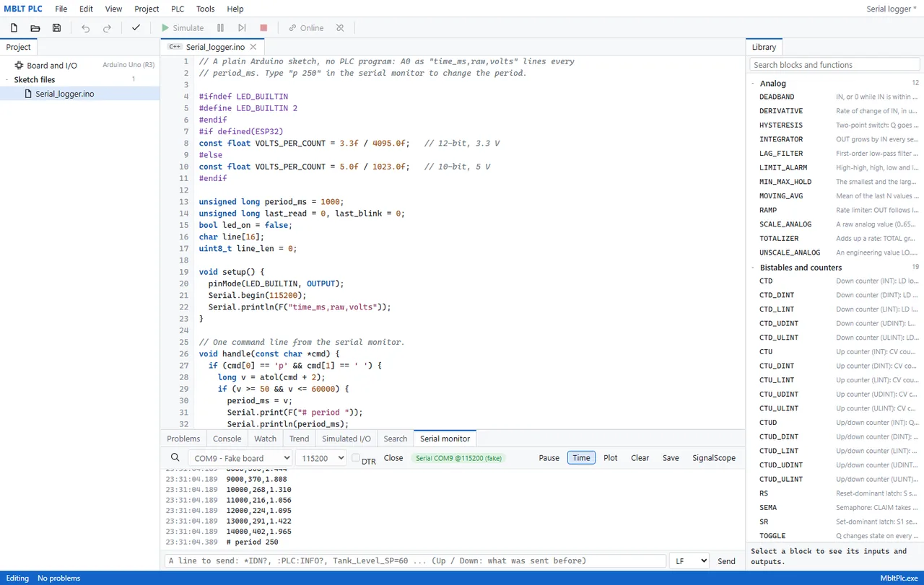Image resolution: width=924 pixels, height=585 pixels.
Task: Click the library search blocks field
Action: (x=836, y=65)
